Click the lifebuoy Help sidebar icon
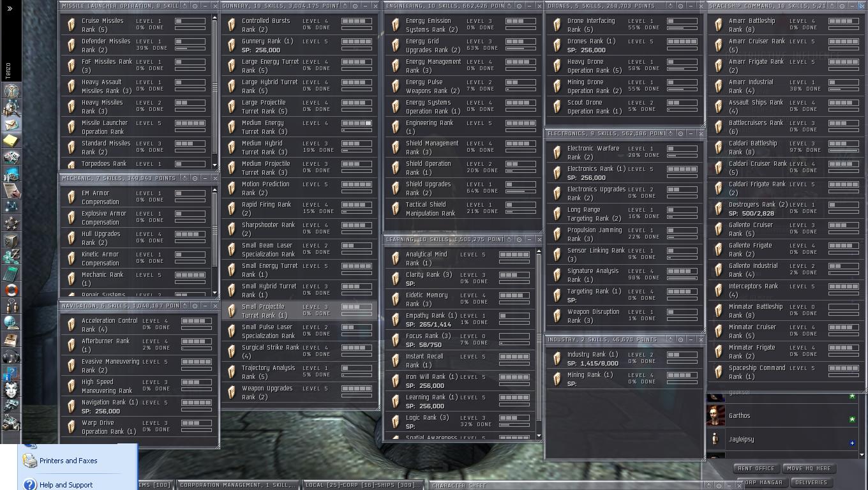Screen dimensions: 868x490 (x=11, y=290)
